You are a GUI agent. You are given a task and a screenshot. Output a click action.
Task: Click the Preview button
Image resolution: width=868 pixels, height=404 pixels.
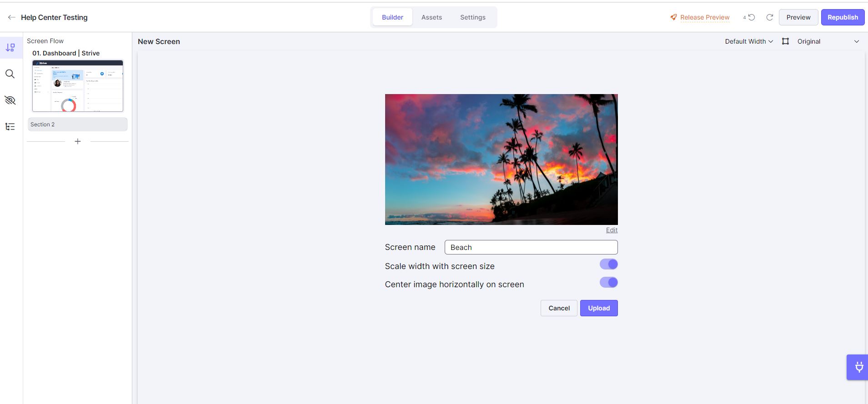point(798,17)
